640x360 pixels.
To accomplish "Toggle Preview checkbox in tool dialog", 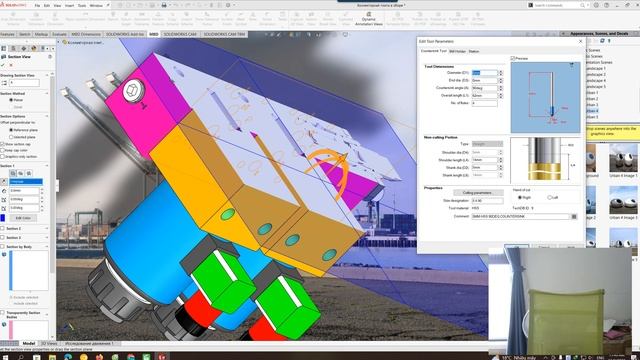I will click(513, 59).
